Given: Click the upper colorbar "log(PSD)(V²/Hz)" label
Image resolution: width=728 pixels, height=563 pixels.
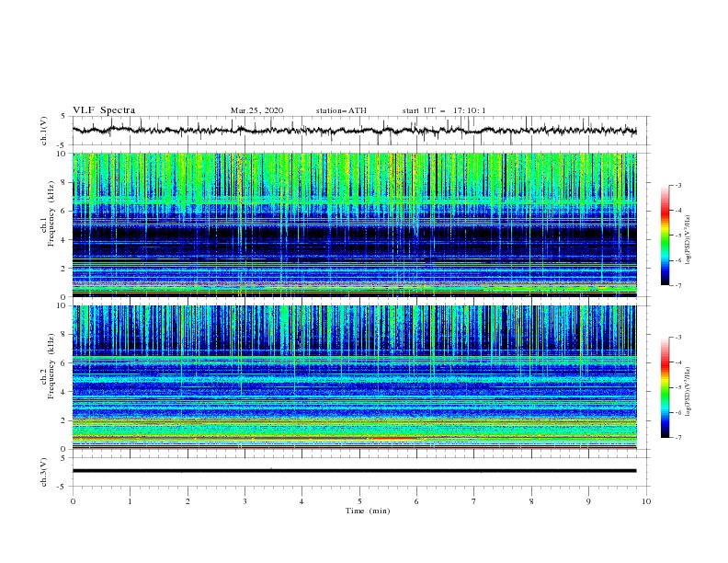Looking at the screenshot, I should [x=688, y=240].
